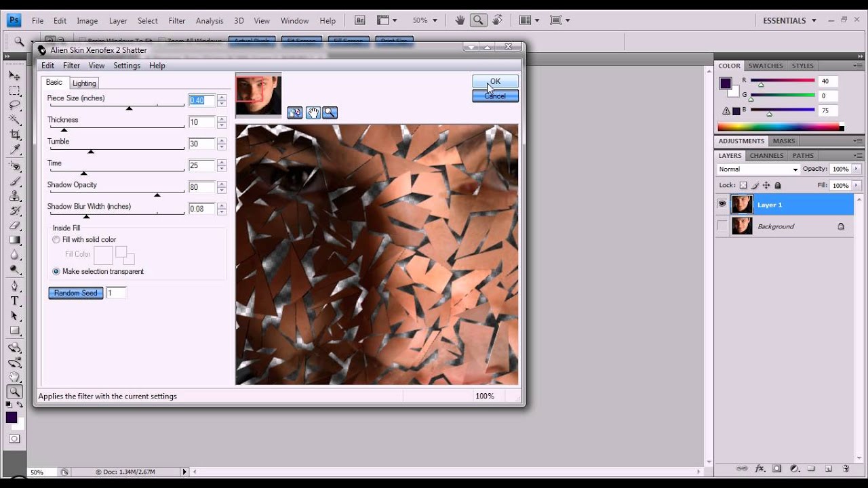Open the layer Opacity slider arrow

pos(857,169)
